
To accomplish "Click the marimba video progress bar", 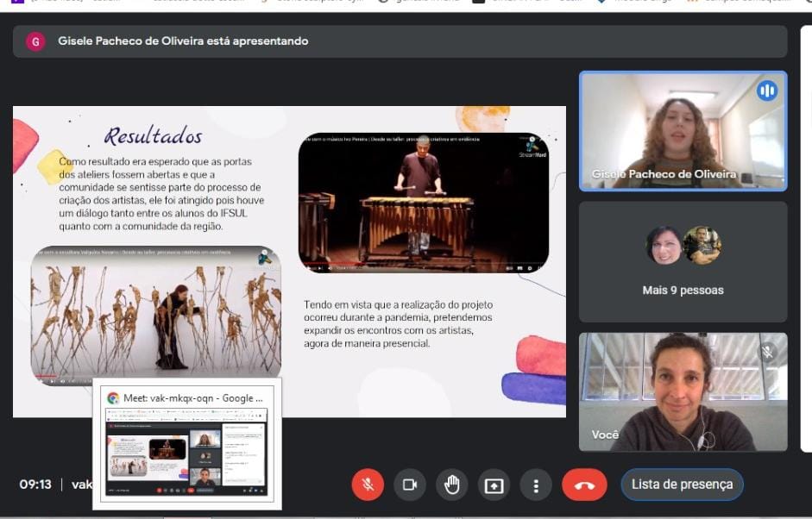I will click(x=424, y=263).
